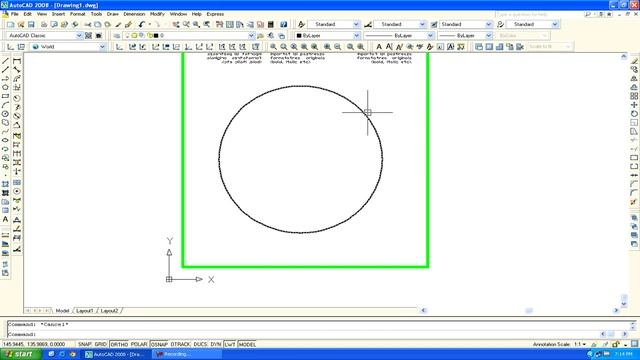The width and height of the screenshot is (640, 360).
Task: Open the Draw menu
Action: (x=113, y=14)
